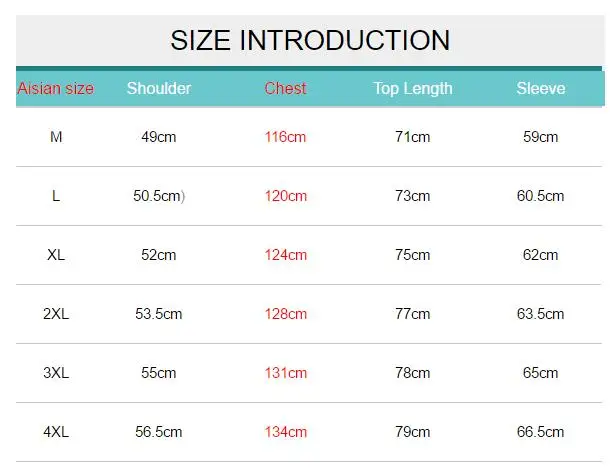614x473 pixels.
Task: Click the Sleeve column header
Action: point(541,88)
